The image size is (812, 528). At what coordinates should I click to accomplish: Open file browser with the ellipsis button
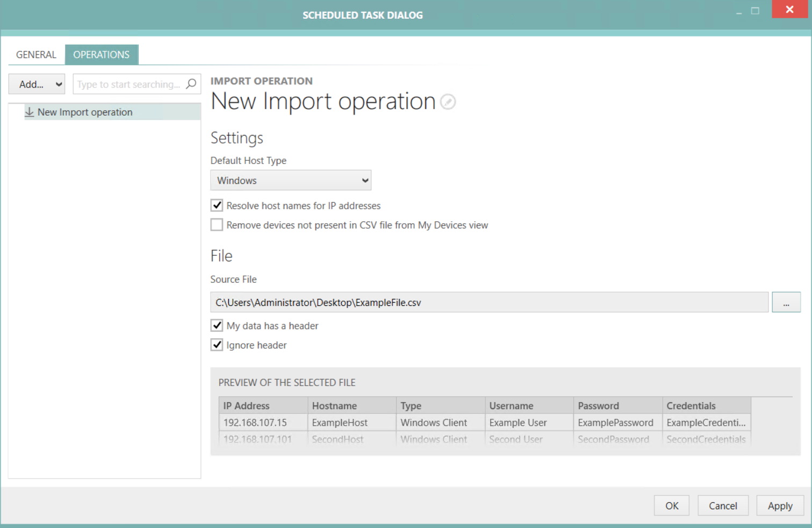pos(786,302)
